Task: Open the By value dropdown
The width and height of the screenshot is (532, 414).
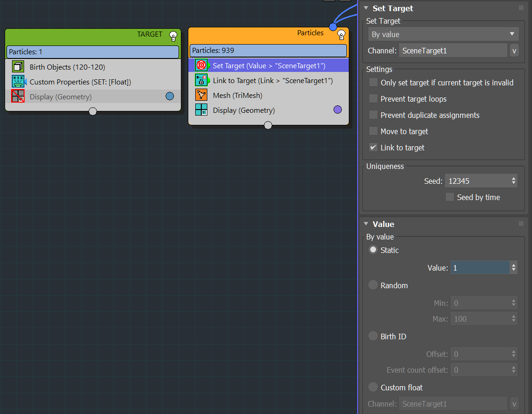Action: pos(443,34)
